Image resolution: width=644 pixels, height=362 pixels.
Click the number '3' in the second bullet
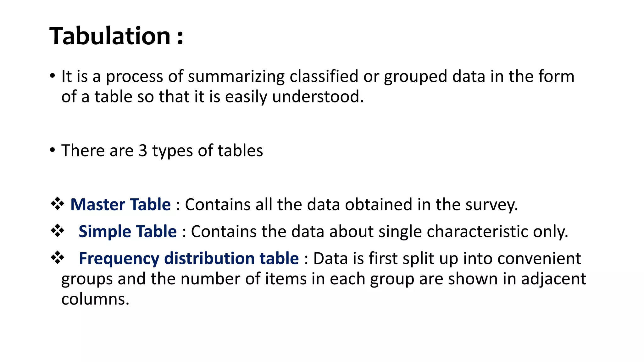(x=143, y=151)
